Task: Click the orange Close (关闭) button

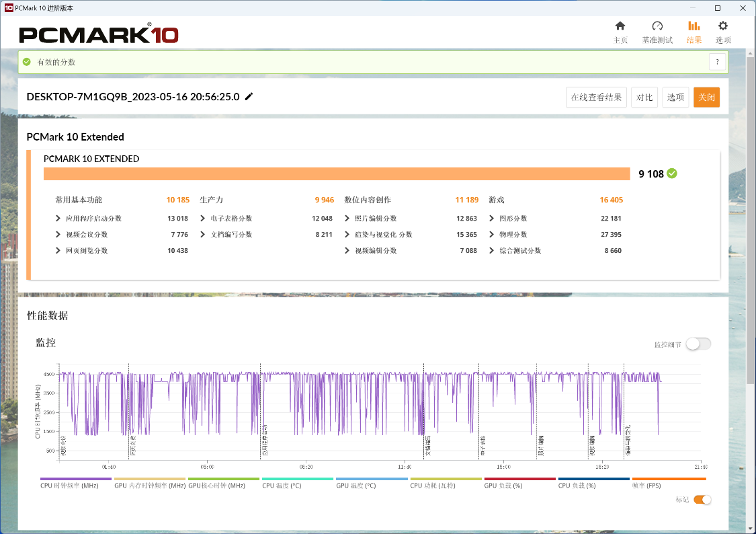Action: click(706, 97)
